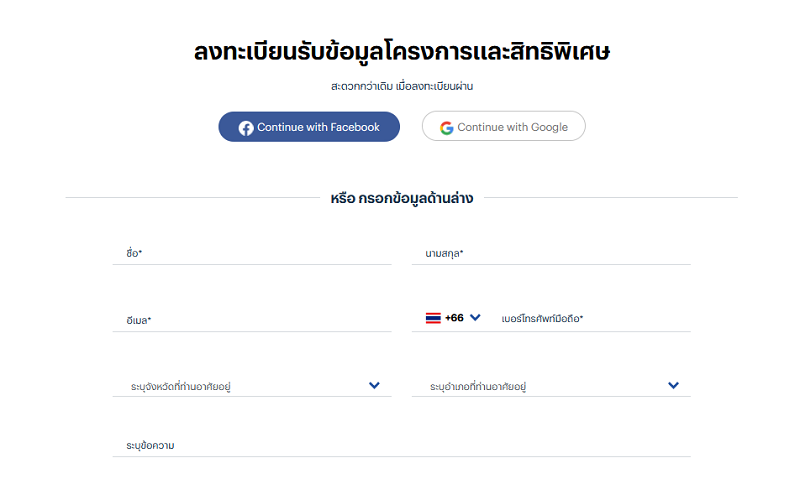Image resolution: width=800 pixels, height=484 pixels.
Task: Open the ระบุอำเภอที่ท่านอาศัยอยู่ dropdown
Action: tap(551, 386)
